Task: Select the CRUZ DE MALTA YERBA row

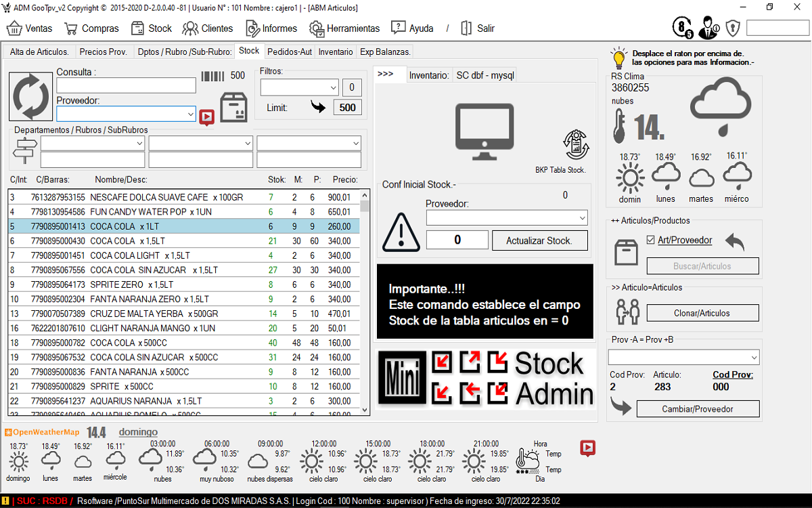Action: coord(184,314)
